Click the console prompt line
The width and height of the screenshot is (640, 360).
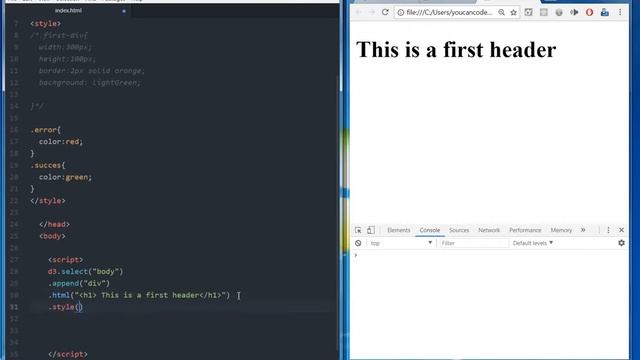pyautogui.click(x=489, y=255)
